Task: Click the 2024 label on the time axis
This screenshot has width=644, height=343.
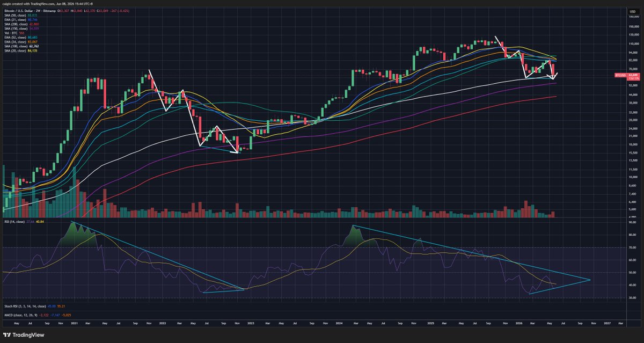Action: [x=340, y=323]
